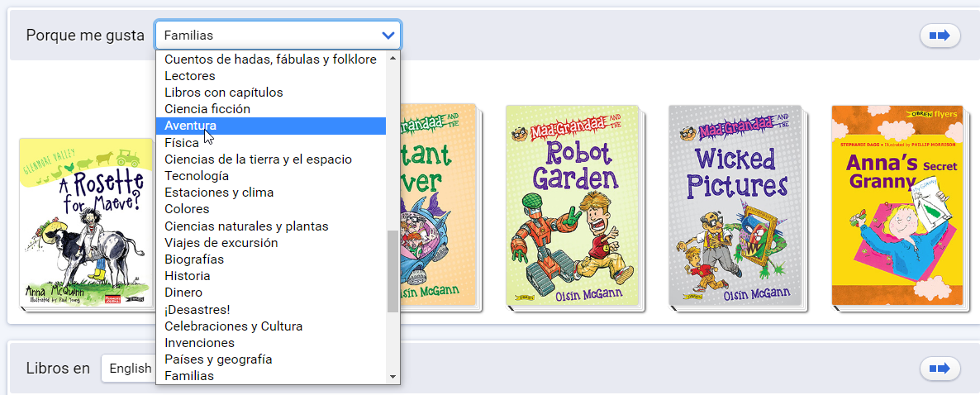Viewport: 980px width, 395px height.
Task: Select Cuentos de hadas, fábulas y folklore
Action: click(271, 59)
